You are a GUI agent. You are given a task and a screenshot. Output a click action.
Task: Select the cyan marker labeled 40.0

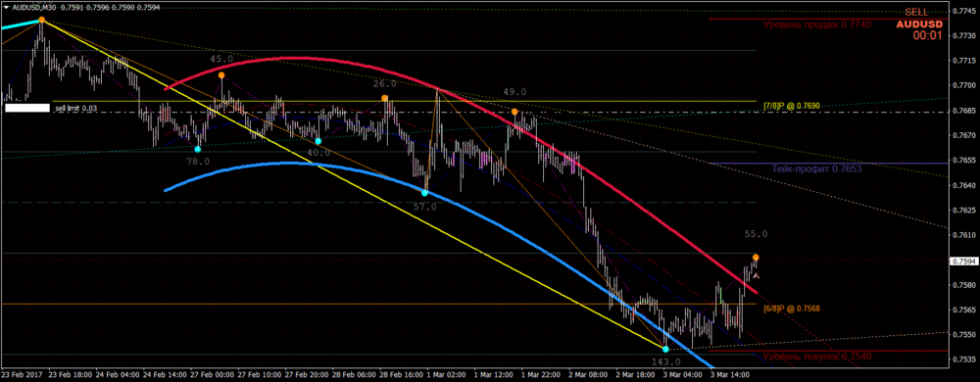pos(318,141)
